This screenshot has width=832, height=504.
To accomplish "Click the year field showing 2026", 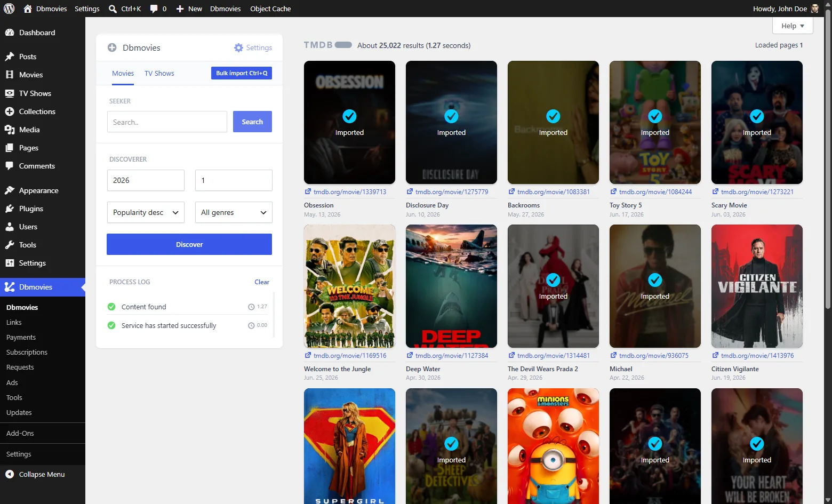I will click(146, 180).
